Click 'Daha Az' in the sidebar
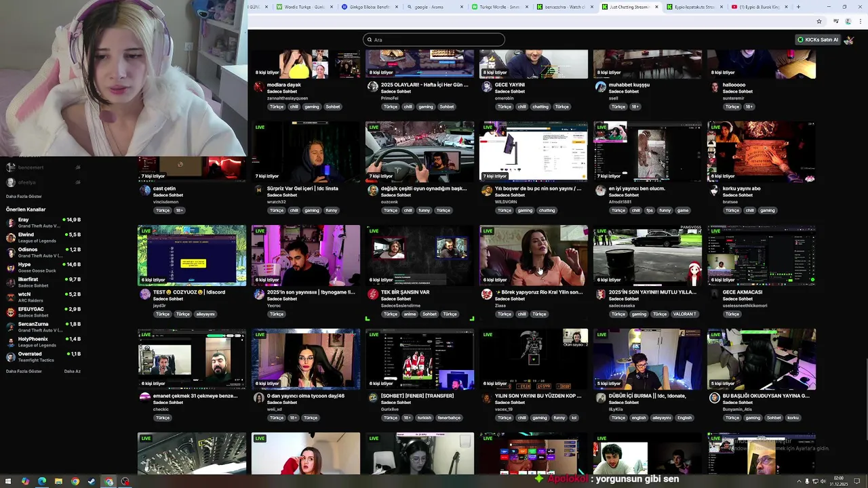 (73, 371)
